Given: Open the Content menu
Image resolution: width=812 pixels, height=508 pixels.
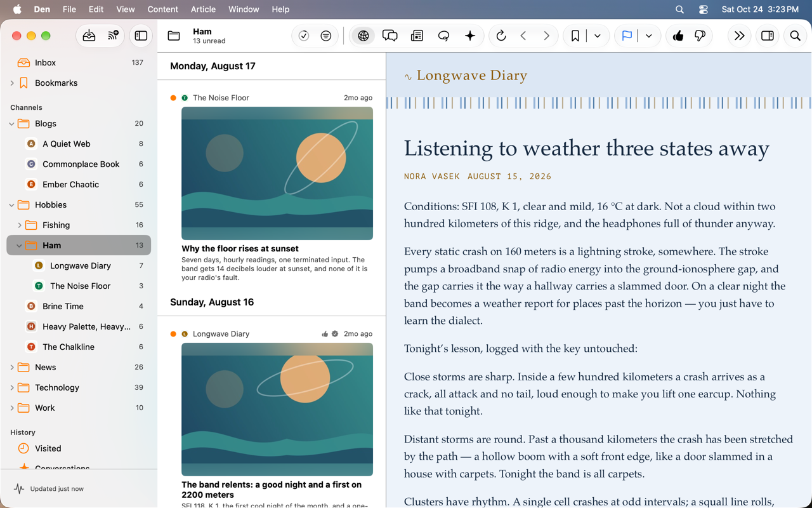Looking at the screenshot, I should click(162, 10).
